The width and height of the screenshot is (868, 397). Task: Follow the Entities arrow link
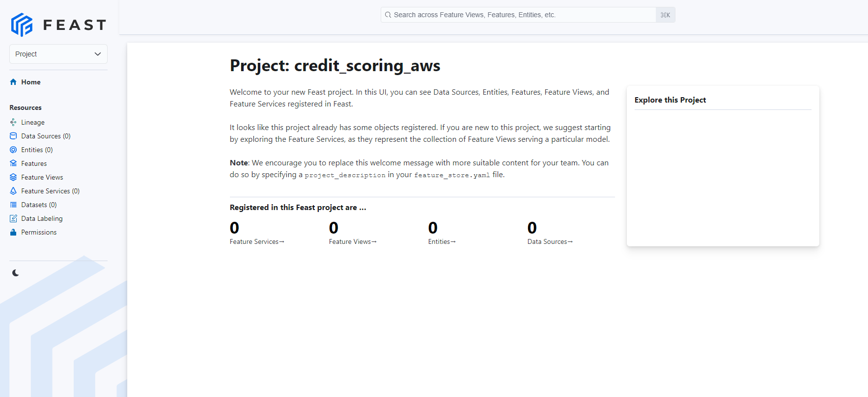point(442,241)
